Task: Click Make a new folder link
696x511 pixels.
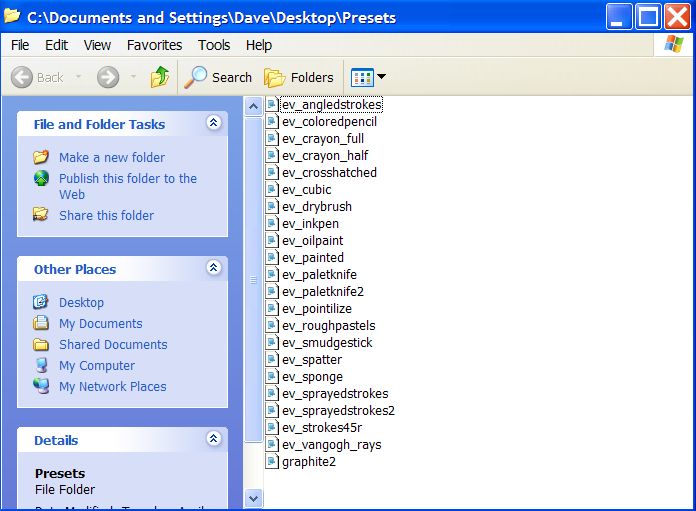Action: [112, 157]
